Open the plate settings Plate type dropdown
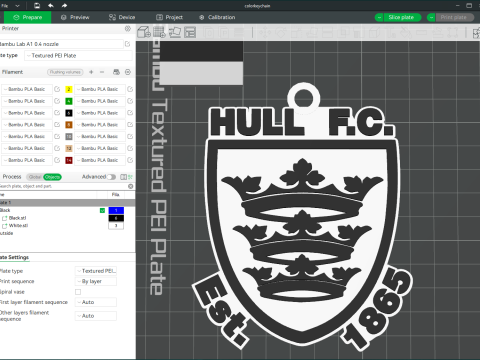The image size is (480, 360). tap(96, 271)
